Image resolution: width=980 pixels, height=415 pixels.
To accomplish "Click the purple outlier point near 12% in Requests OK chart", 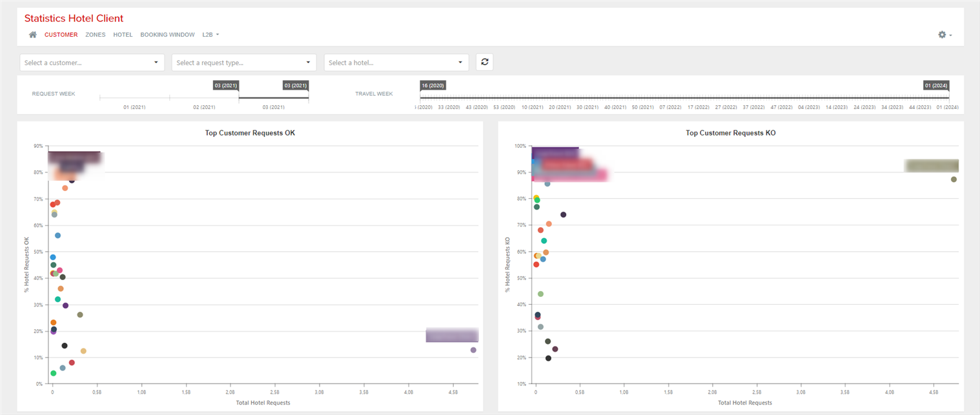I will 473,350.
